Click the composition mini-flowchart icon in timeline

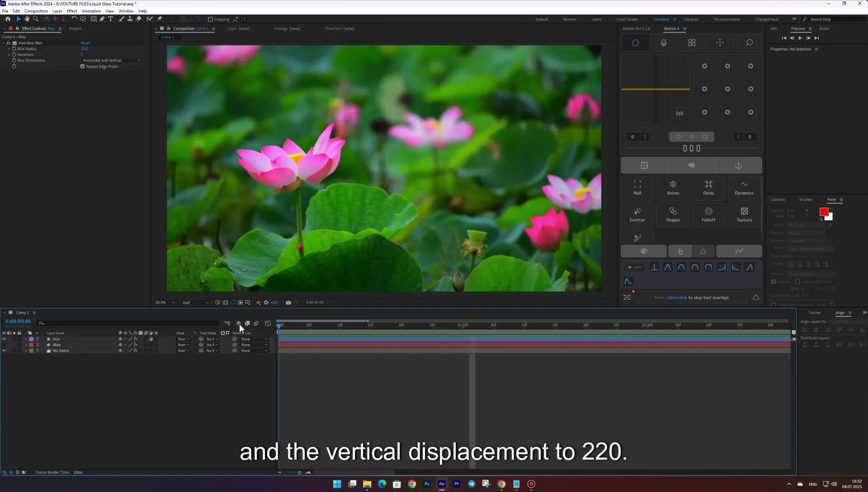pyautogui.click(x=227, y=323)
